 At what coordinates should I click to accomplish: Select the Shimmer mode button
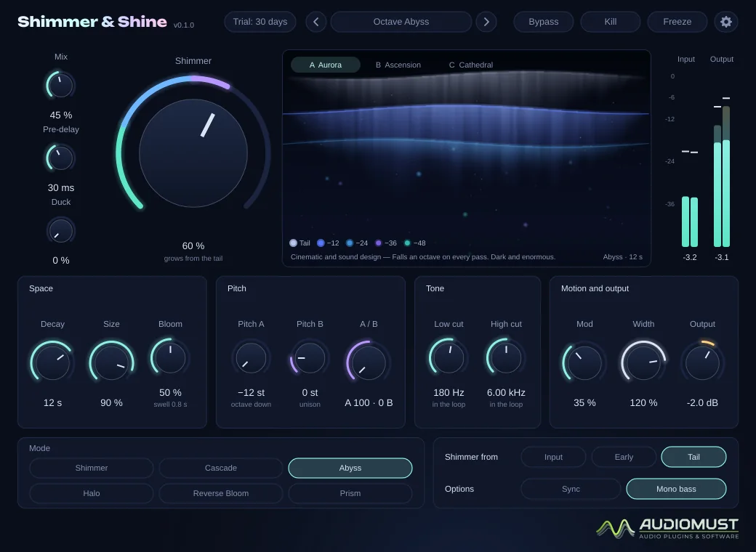click(92, 468)
